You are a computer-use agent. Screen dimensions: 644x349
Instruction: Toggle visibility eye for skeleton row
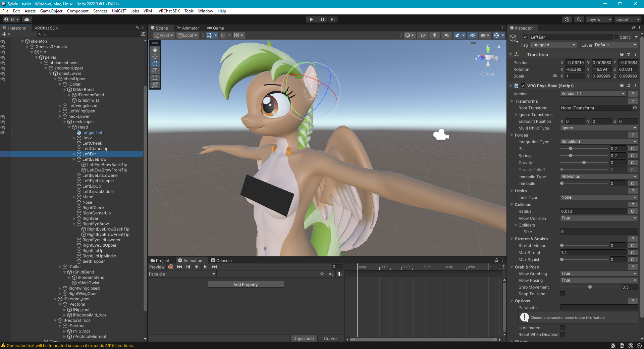(3, 42)
